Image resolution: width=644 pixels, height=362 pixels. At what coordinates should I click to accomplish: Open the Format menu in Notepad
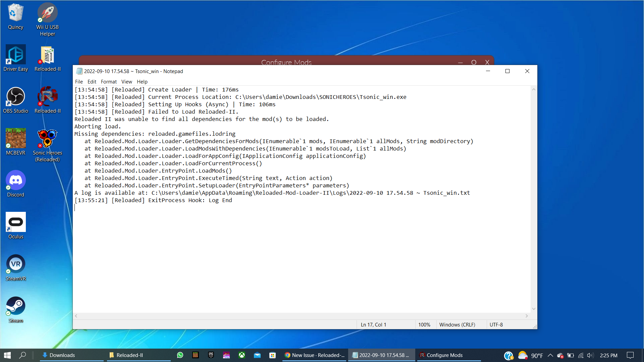(x=109, y=81)
